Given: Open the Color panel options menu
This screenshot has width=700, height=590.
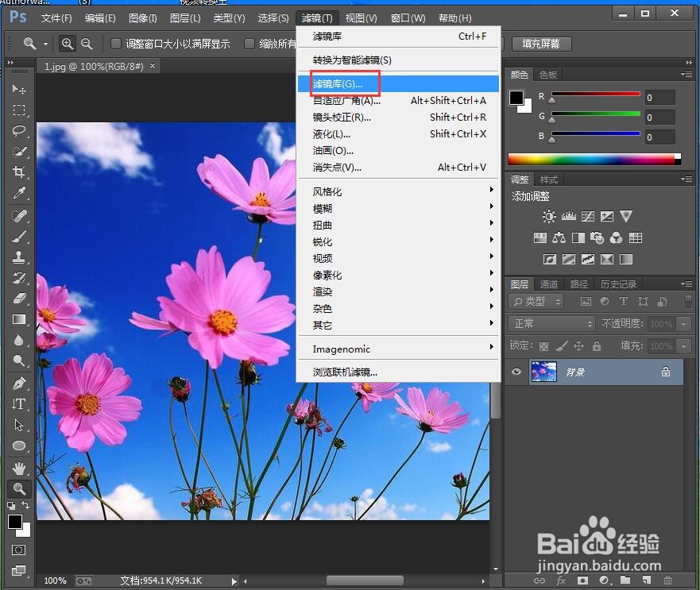Looking at the screenshot, I should point(686,74).
